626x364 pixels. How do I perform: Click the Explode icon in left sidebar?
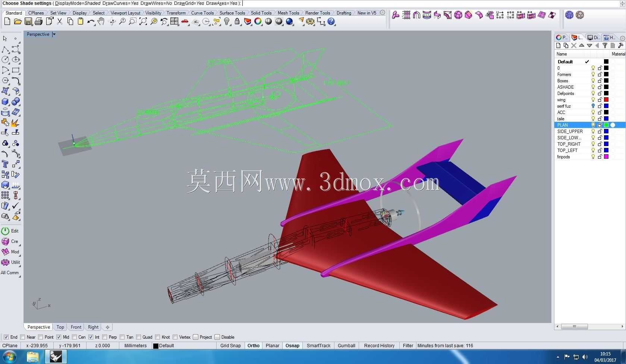[x=16, y=123]
